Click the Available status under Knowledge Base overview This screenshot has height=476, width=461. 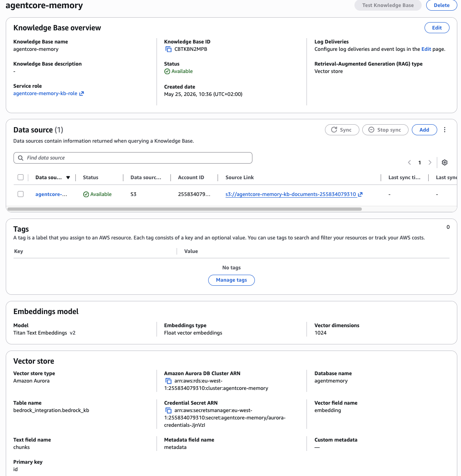178,71
